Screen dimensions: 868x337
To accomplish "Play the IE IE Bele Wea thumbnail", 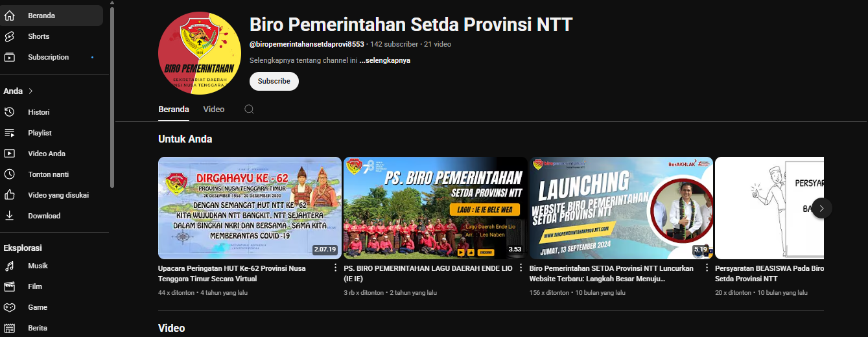I will (435, 208).
